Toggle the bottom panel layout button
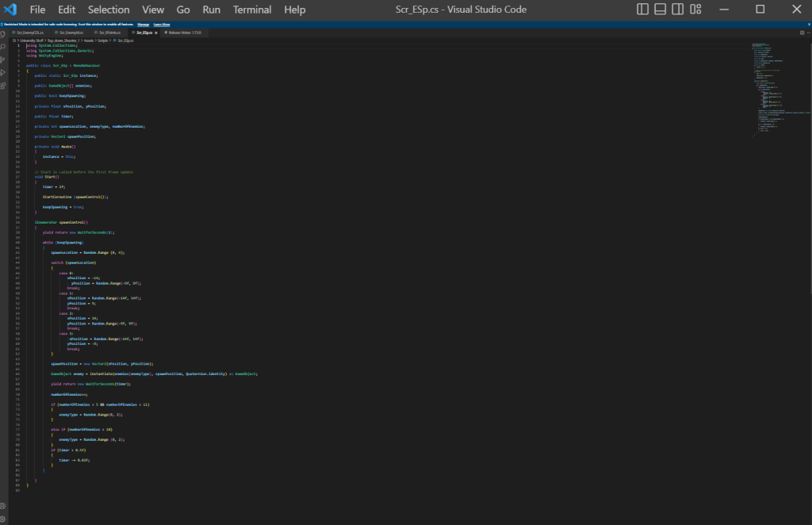 tap(661, 10)
